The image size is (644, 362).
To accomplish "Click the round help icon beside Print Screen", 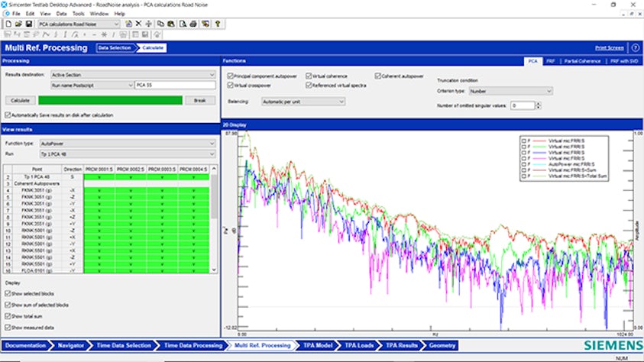I will point(636,48).
